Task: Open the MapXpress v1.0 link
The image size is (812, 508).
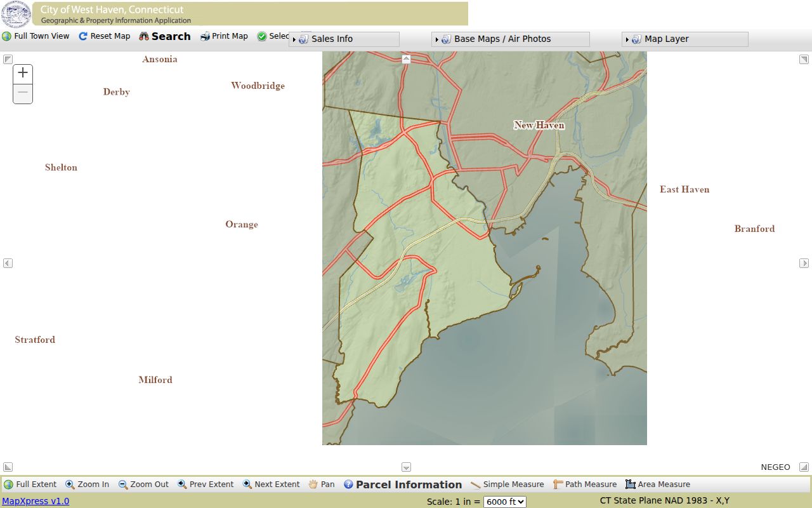Action: 36,501
